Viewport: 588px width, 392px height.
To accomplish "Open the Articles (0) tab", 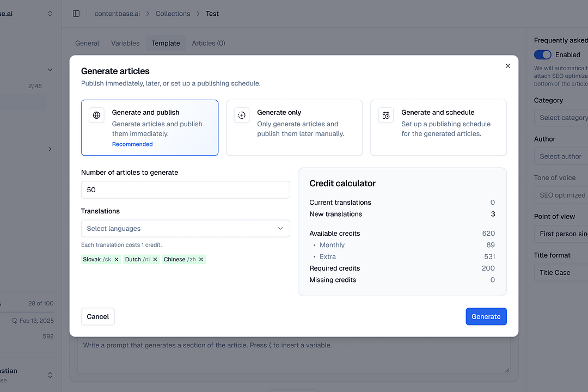I will point(209,43).
